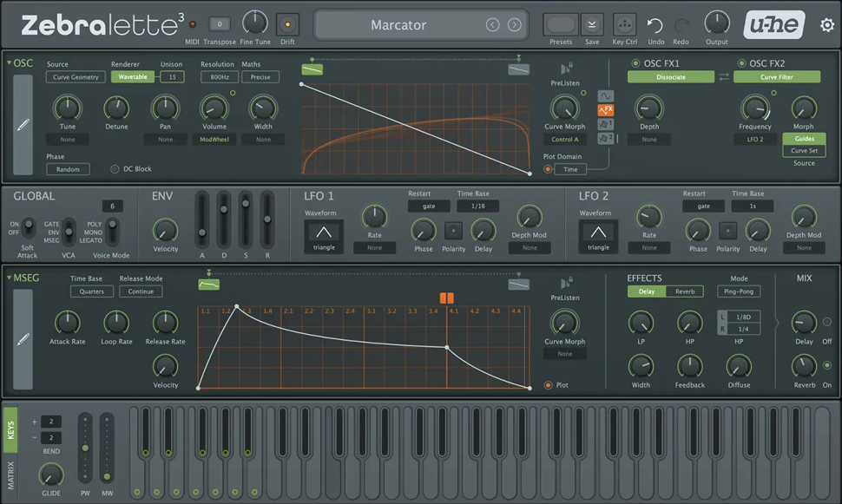Click the Undo arrow icon

click(x=655, y=26)
